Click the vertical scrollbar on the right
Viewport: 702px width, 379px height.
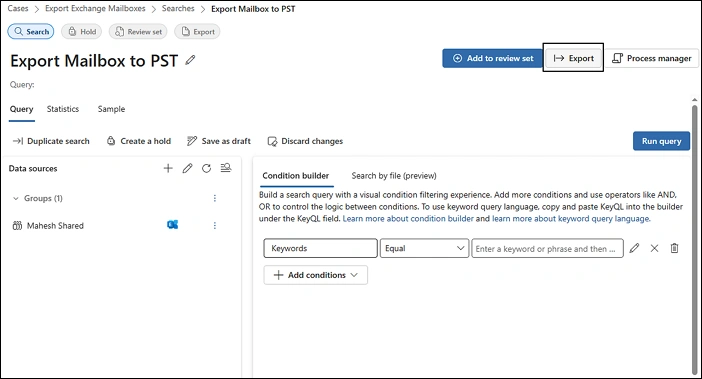694,237
